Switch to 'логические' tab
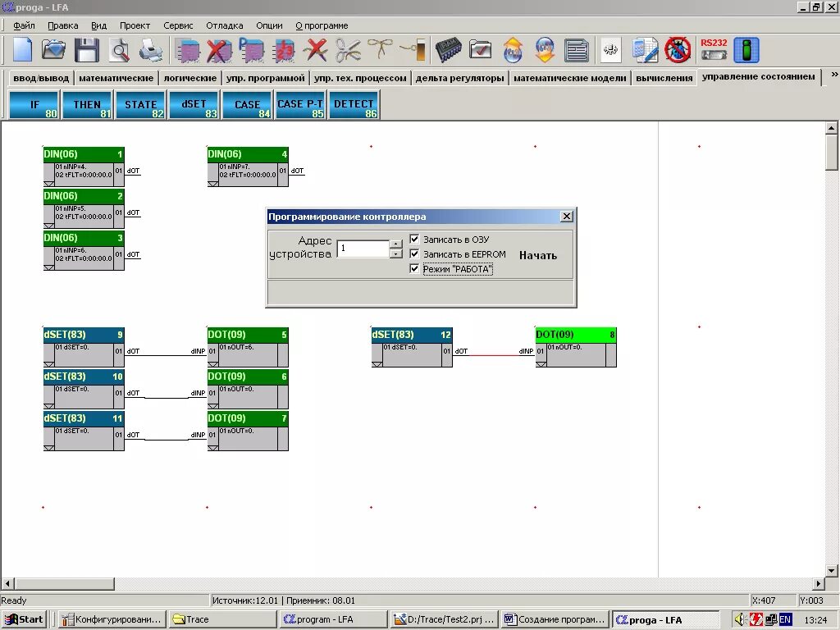Viewport: 840px width, 630px height. 190,78
